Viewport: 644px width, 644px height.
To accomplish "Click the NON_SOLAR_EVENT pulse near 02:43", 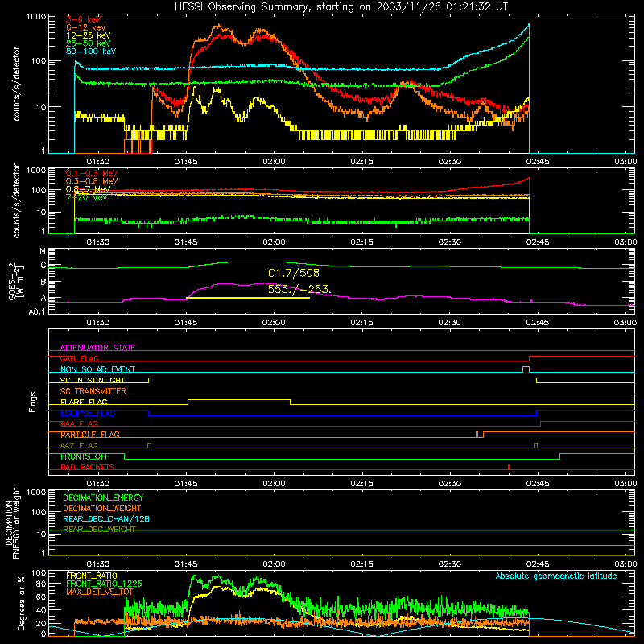I will coord(526,369).
